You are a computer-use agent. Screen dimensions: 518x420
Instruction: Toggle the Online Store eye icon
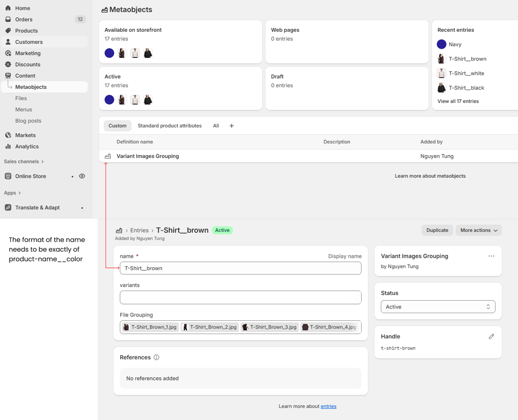click(x=82, y=176)
